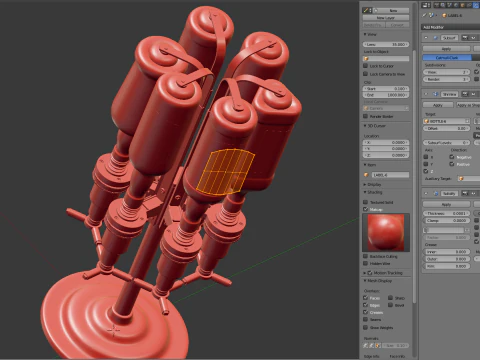Toggle Shrinkwrap modifier render camera icon
The image size is (480, 360).
click(x=465, y=94)
